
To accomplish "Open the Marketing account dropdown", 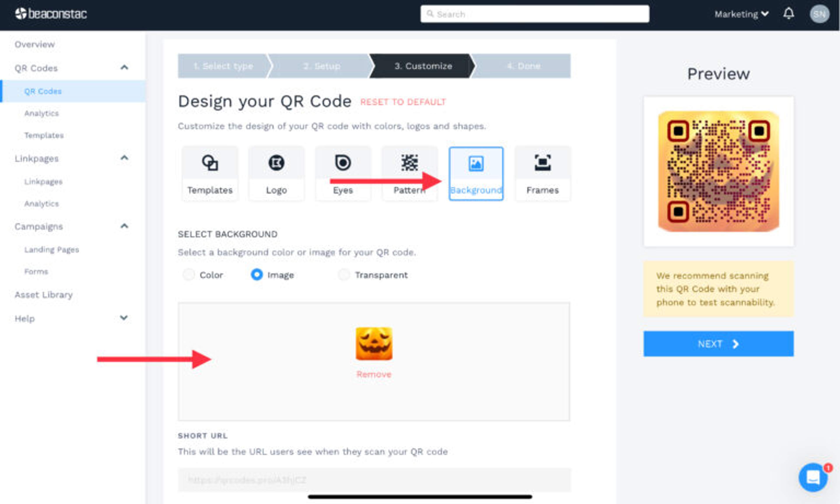I will pos(741,14).
